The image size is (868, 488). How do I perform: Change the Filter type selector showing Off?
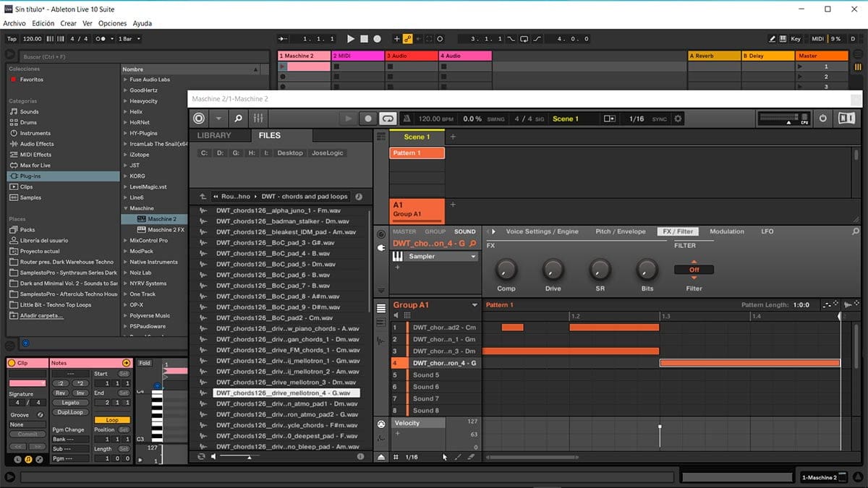(x=694, y=270)
